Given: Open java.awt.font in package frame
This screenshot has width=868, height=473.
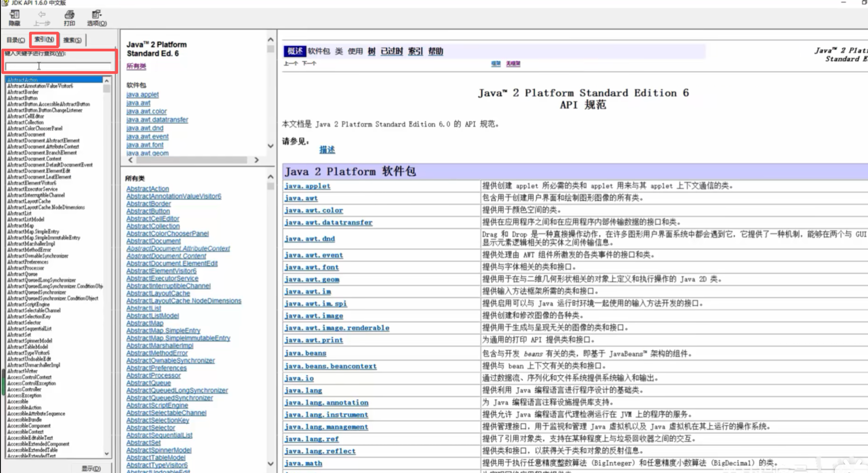Looking at the screenshot, I should coord(145,145).
